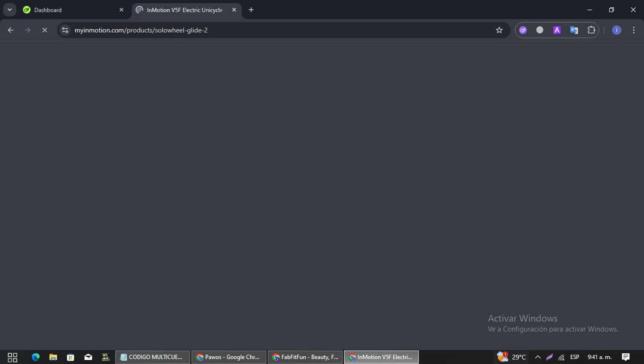Click the feather icon in system tray
Screen dimensions: 644x364
tap(550, 357)
